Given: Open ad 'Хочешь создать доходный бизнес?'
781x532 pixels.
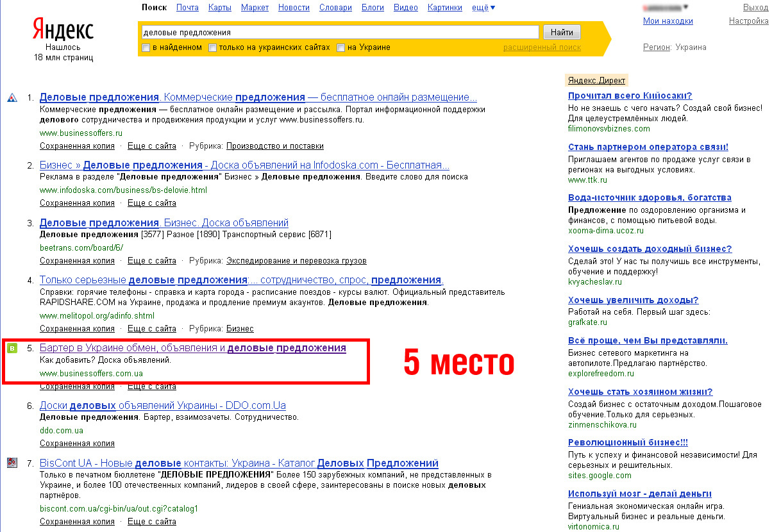Looking at the screenshot, I should click(x=650, y=249).
